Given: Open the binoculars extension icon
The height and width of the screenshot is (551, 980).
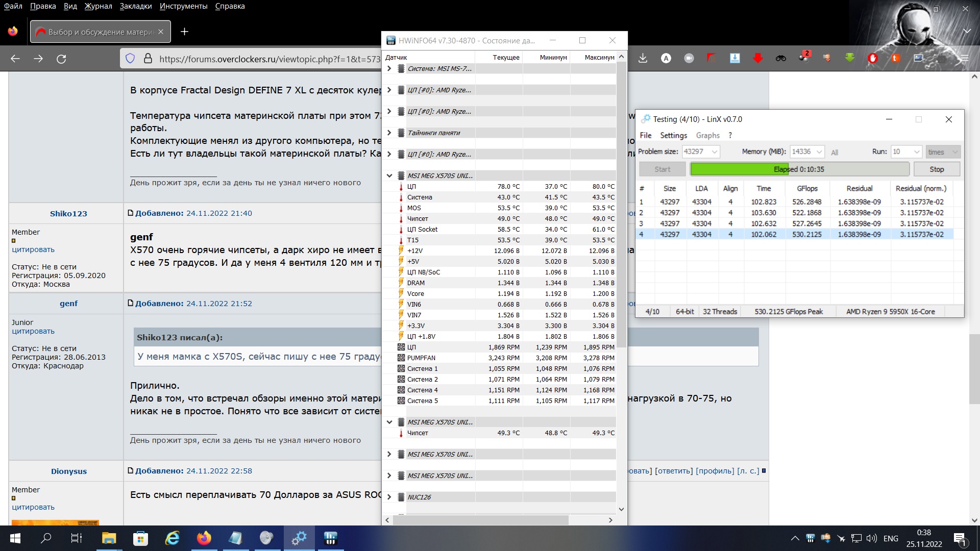Looking at the screenshot, I should pos(781,58).
